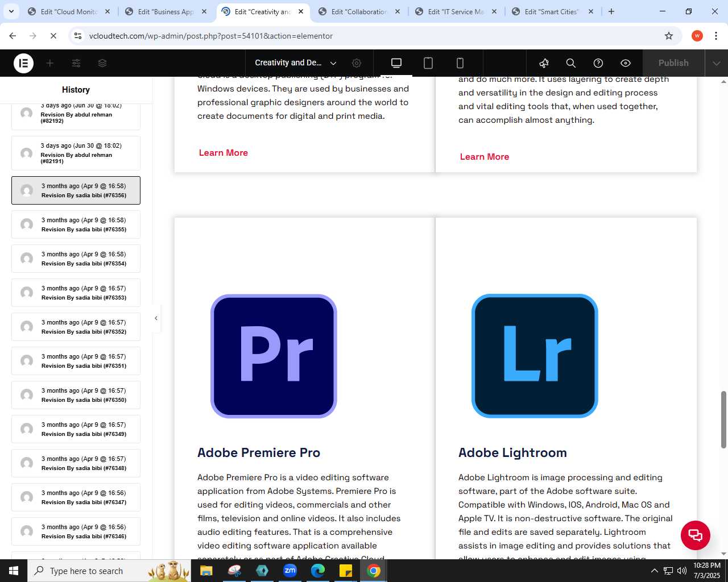Click the Adobe Premiere Pro heading
The height and width of the screenshot is (582, 728).
259,452
